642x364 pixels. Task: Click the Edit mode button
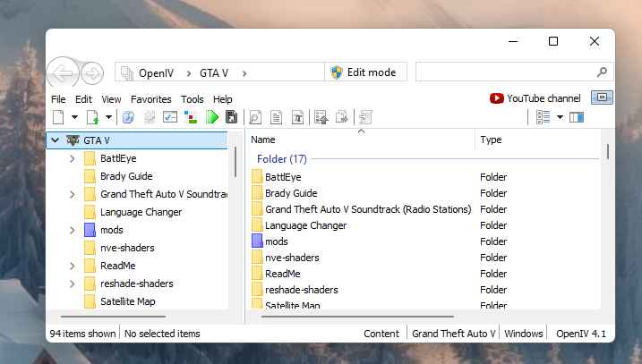coord(366,72)
